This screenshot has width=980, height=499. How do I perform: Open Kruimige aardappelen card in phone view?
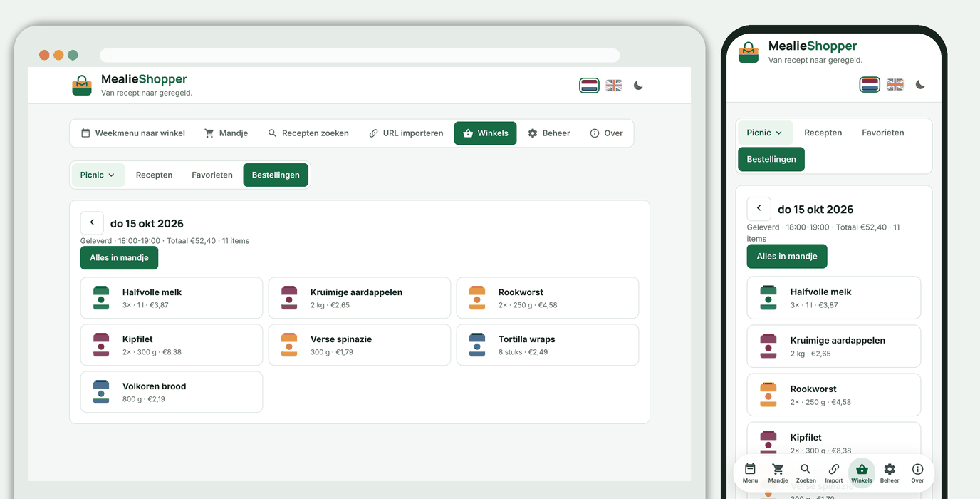(x=834, y=346)
